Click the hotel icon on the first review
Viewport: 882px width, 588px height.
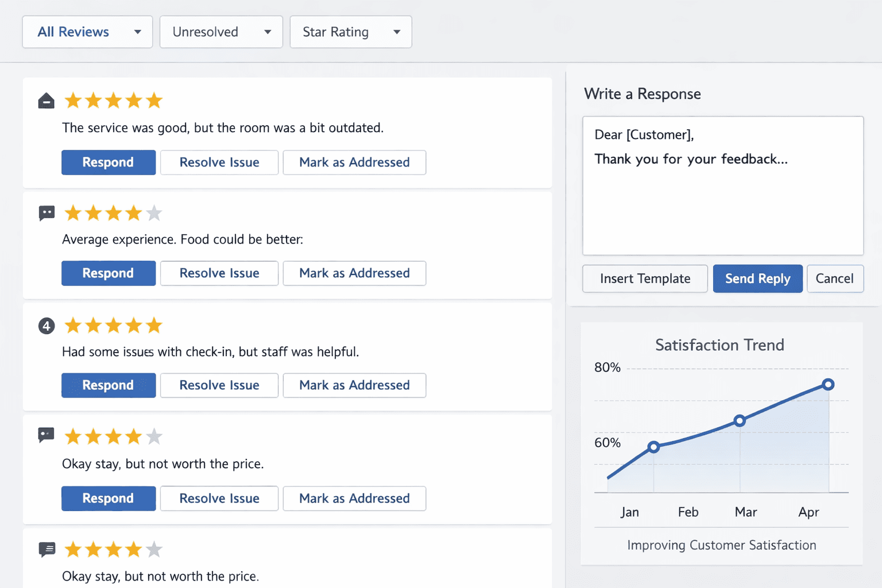(x=46, y=100)
